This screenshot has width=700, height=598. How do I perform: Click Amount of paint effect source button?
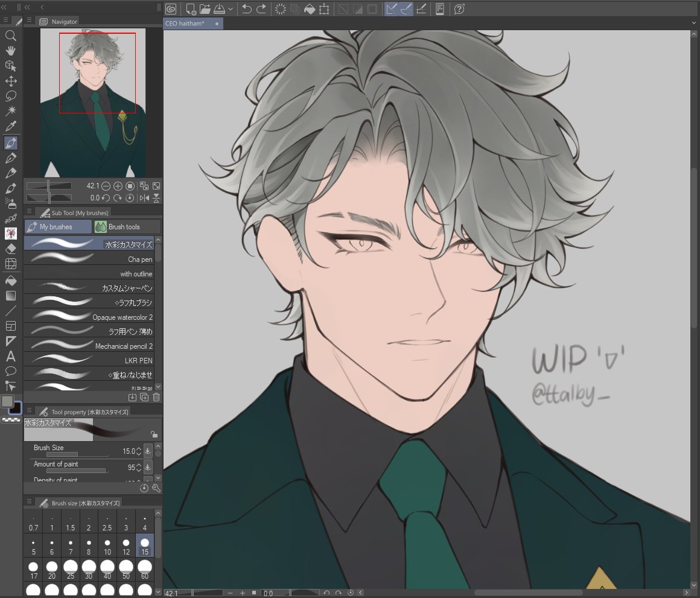pos(148,467)
